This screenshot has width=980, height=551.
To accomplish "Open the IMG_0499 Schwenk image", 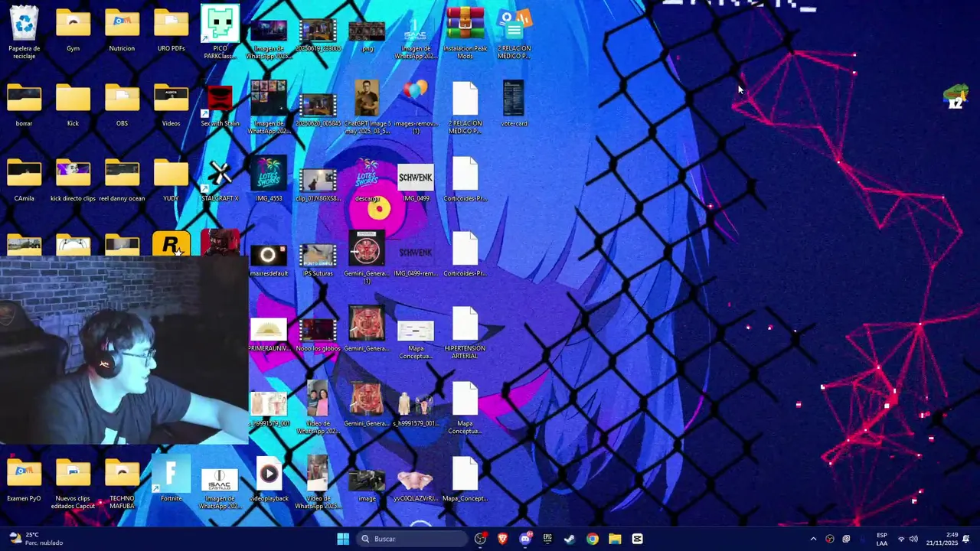I will click(x=416, y=181).
